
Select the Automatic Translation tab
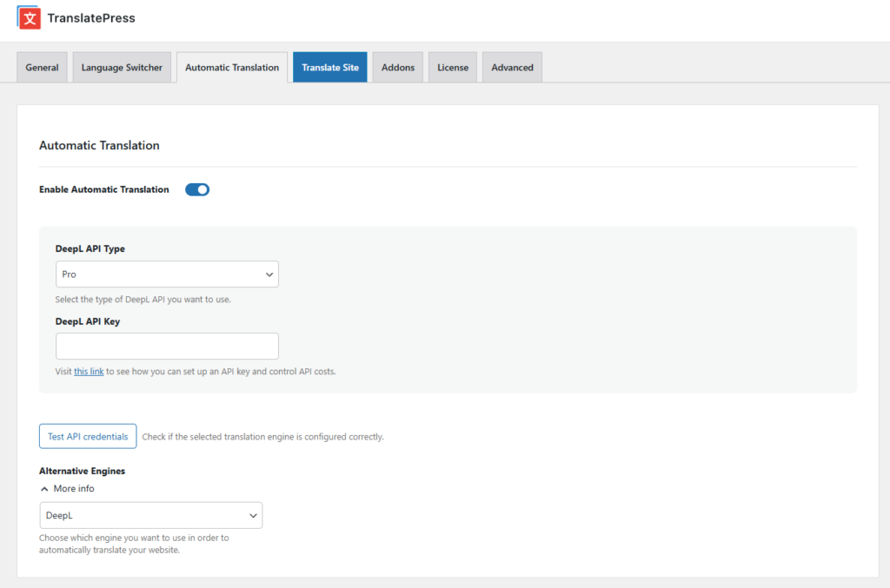click(232, 68)
